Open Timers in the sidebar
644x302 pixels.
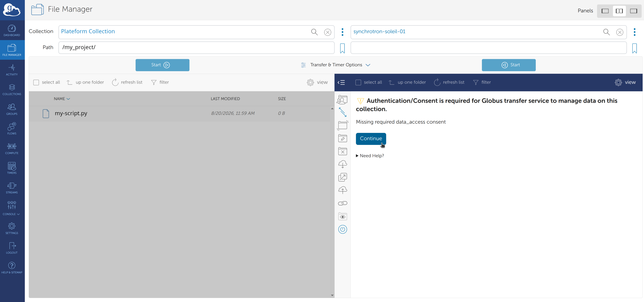pyautogui.click(x=12, y=168)
